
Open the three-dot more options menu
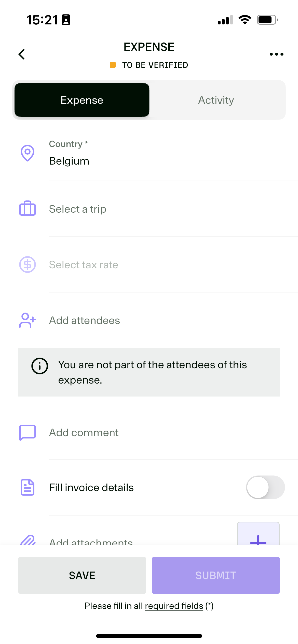click(276, 54)
